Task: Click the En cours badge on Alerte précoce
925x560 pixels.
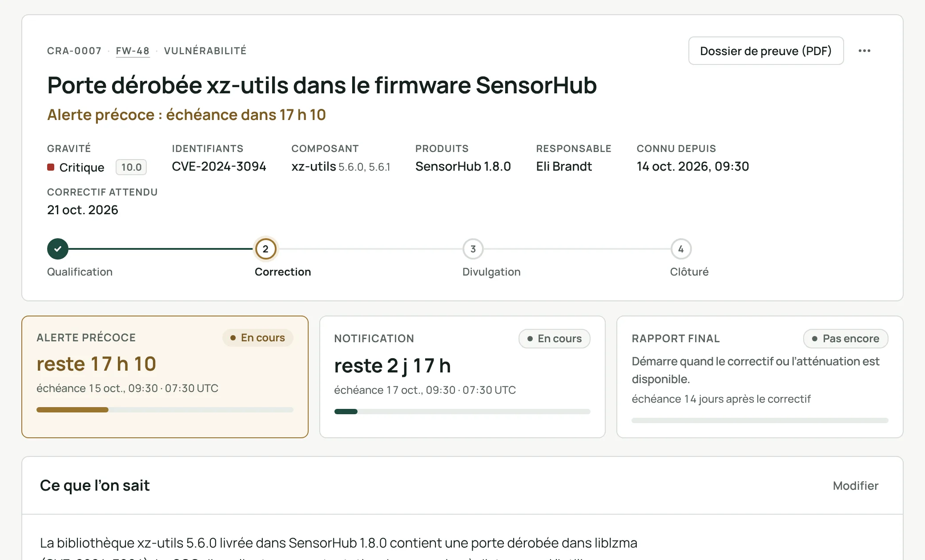Action: (258, 338)
